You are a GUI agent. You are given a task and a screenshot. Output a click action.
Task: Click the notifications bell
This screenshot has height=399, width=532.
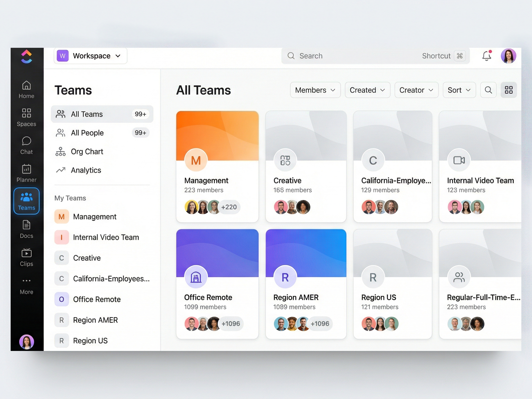pyautogui.click(x=487, y=56)
